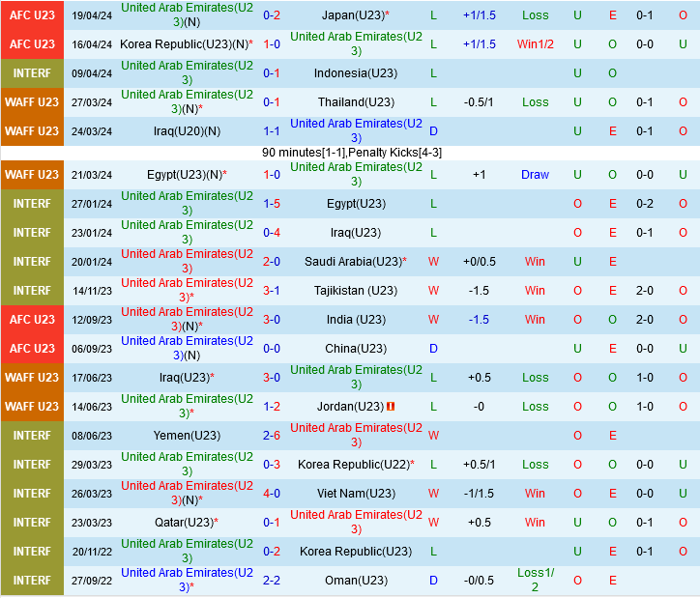Open Qatar(U23) team link
700x598 pixels.
[x=185, y=523]
